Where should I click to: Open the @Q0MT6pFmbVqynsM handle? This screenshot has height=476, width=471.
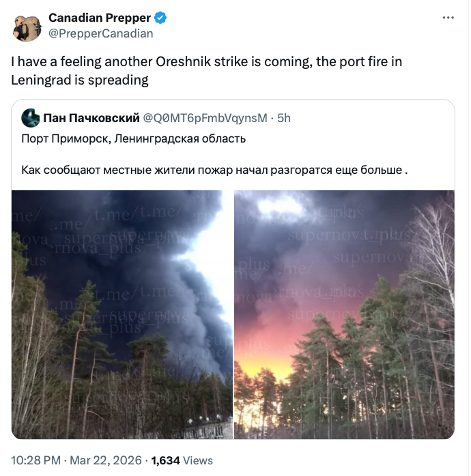point(205,118)
